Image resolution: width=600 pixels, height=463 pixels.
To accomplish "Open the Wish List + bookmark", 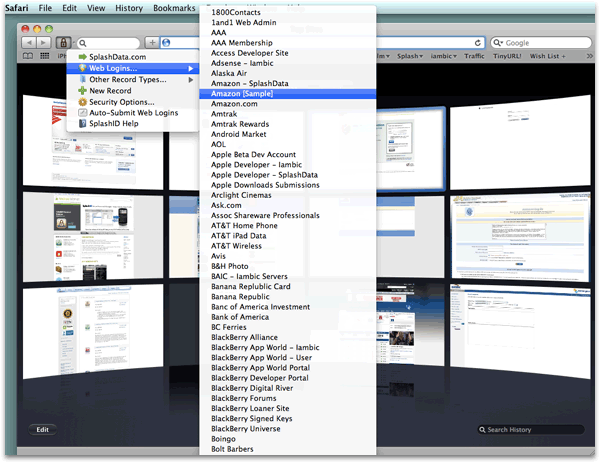I will (x=547, y=56).
